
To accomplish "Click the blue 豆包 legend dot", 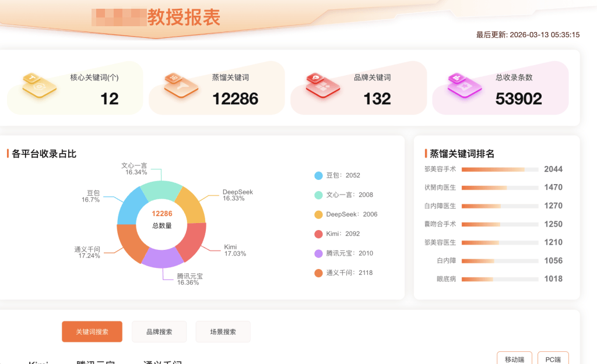I will (x=318, y=175).
